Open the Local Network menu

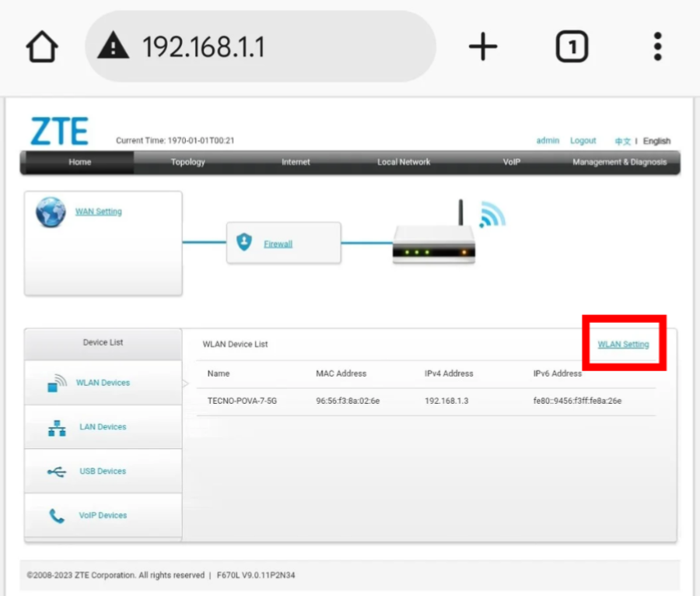tap(404, 163)
